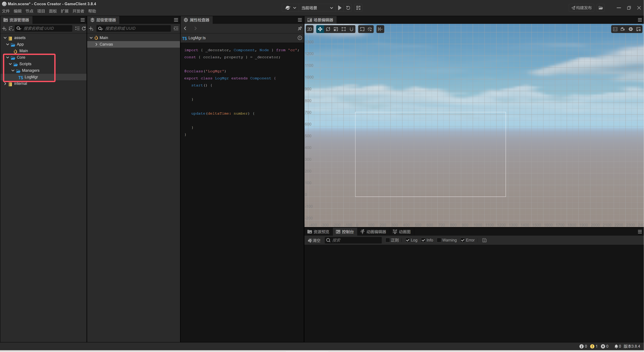Screen dimensions: 644x352
Task: Uncheck the Error log filter
Action: [462, 240]
